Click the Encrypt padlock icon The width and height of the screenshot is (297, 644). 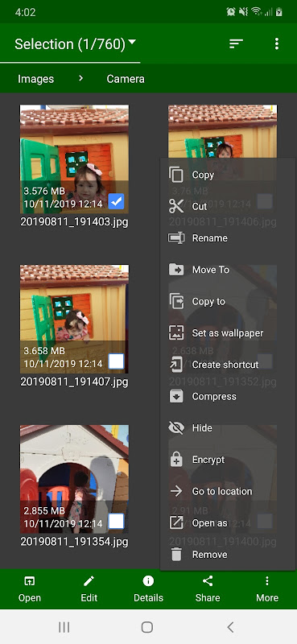[x=176, y=459]
